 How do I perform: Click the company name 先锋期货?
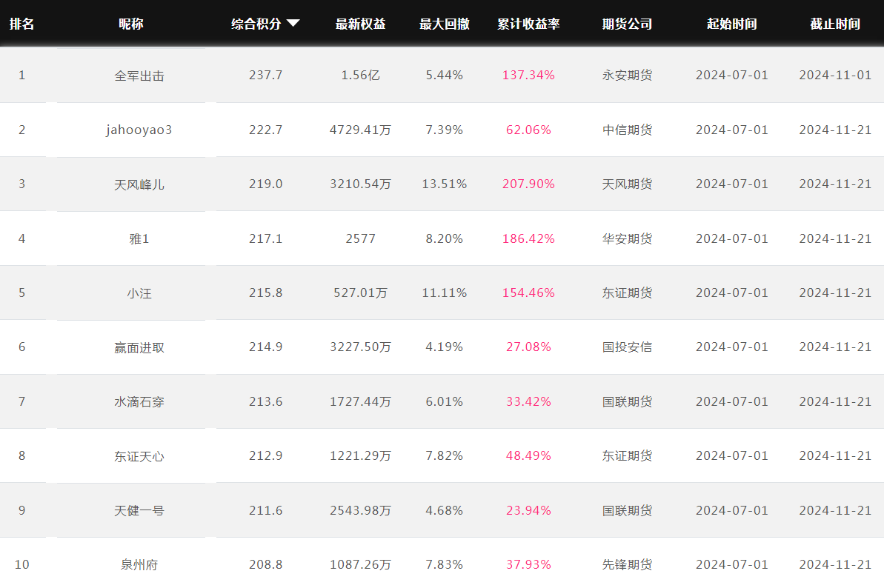pyautogui.click(x=627, y=564)
